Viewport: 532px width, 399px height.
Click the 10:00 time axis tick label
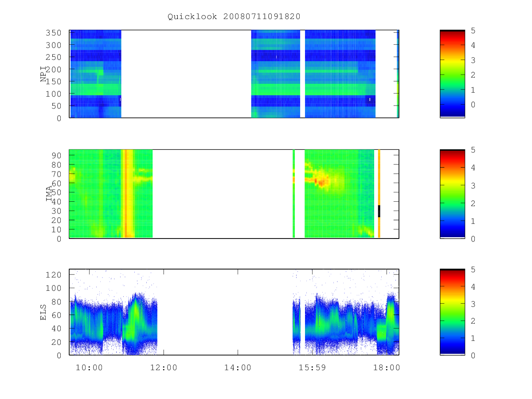90,368
